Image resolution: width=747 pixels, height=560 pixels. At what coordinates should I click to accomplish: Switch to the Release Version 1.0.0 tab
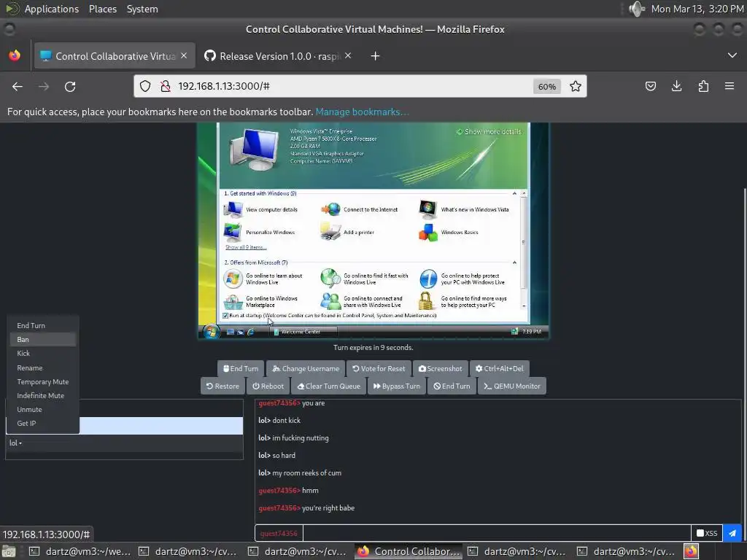tap(278, 56)
